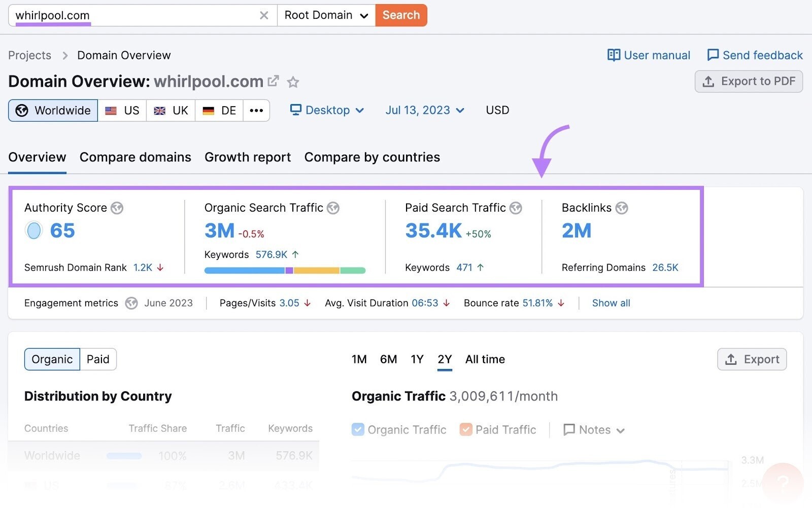Screen dimensions: 812x508
Task: Click the Domain Overview breadcrumb text
Action: (x=124, y=55)
